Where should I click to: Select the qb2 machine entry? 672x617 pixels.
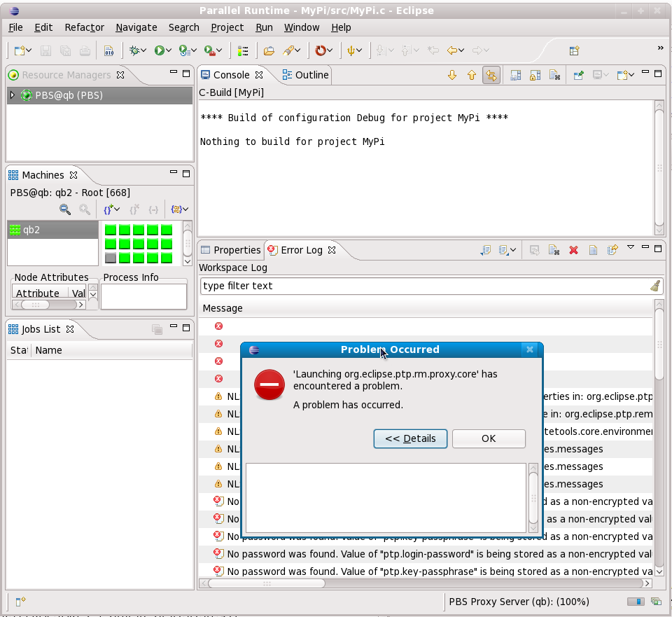[52, 230]
